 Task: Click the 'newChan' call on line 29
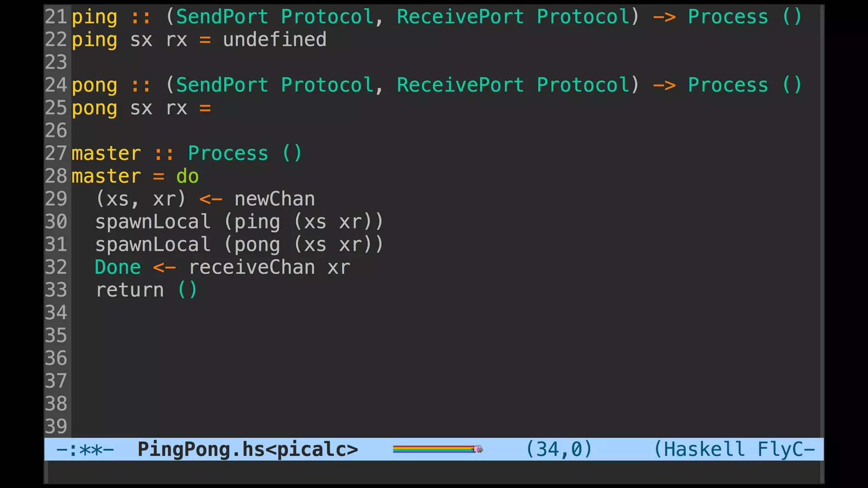[275, 199]
